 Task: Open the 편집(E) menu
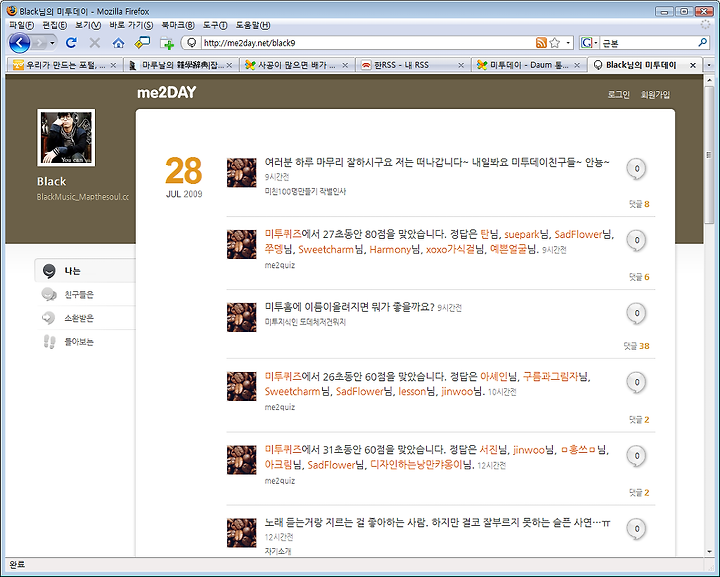55,25
